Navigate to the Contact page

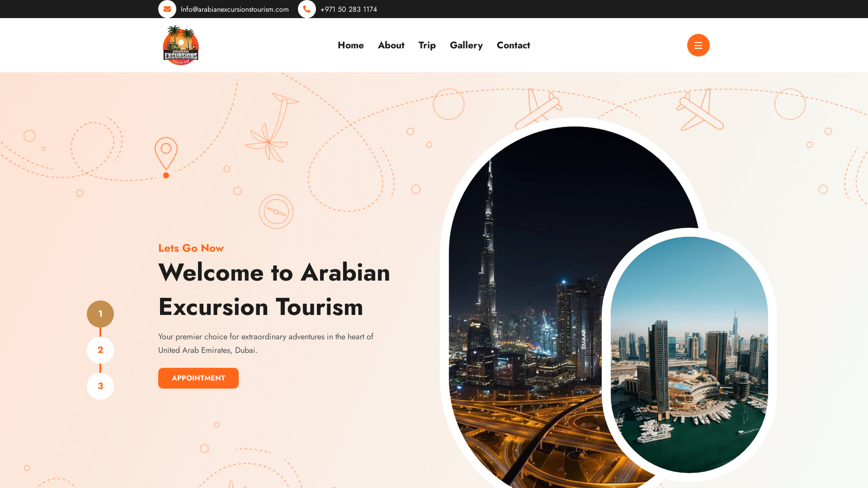513,45
